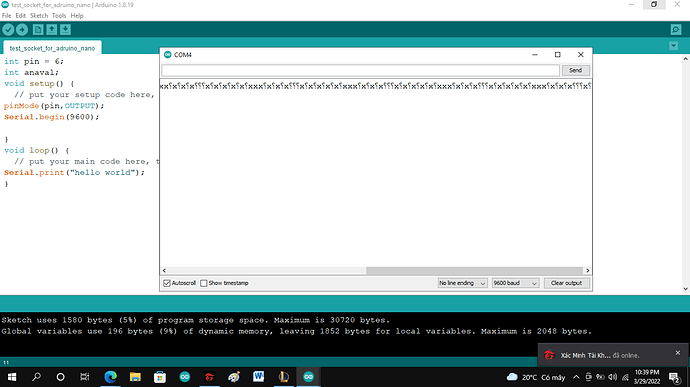This screenshot has width=690, height=387.
Task: Minimize the COM4 serial monitor window
Action: tap(535, 55)
